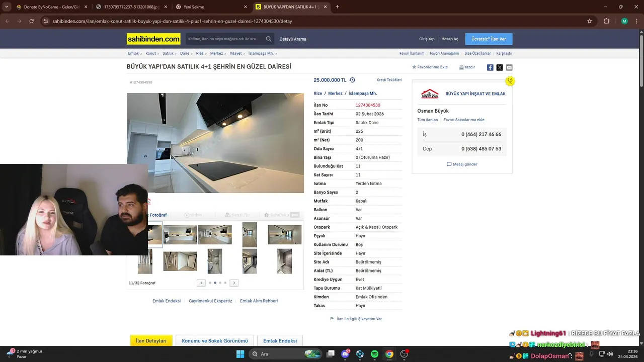Click price history clock icon
This screenshot has width=644, height=362.
click(x=352, y=80)
